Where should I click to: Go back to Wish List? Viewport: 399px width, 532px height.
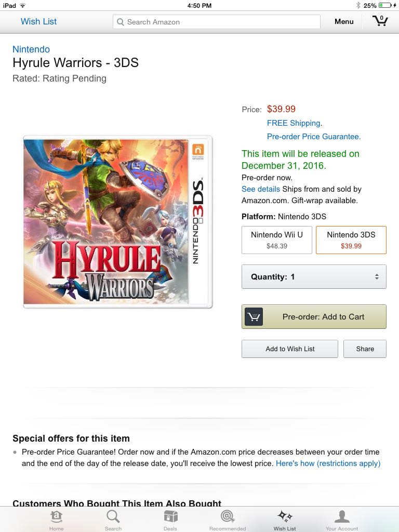[38, 21]
